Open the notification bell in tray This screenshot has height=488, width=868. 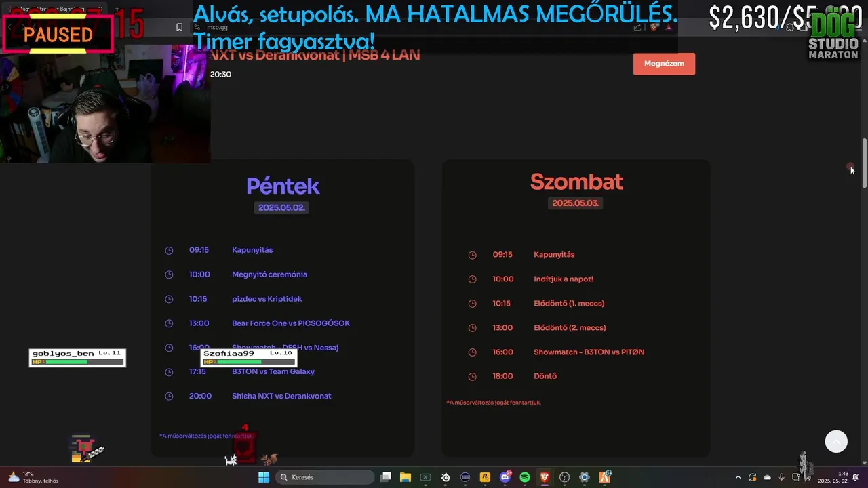coord(856,477)
